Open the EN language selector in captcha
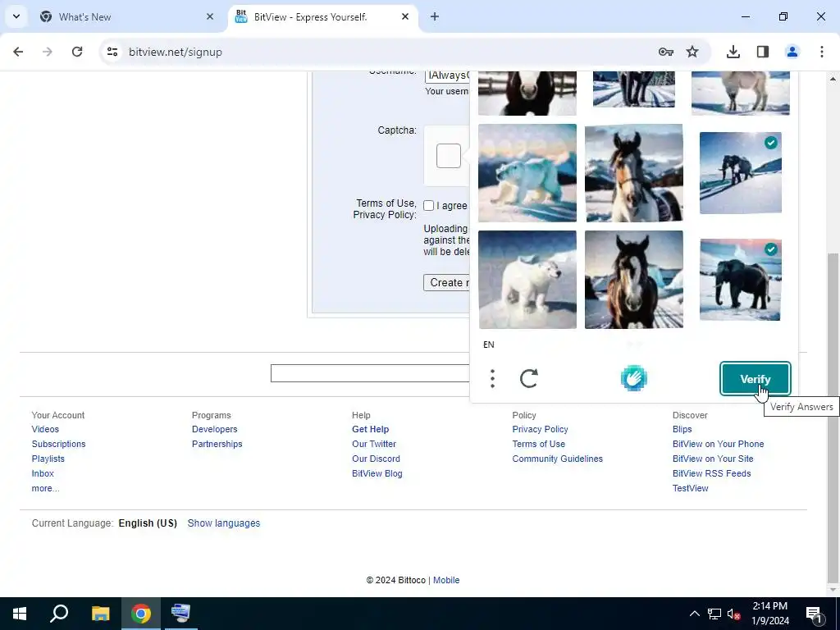 pos(489,345)
